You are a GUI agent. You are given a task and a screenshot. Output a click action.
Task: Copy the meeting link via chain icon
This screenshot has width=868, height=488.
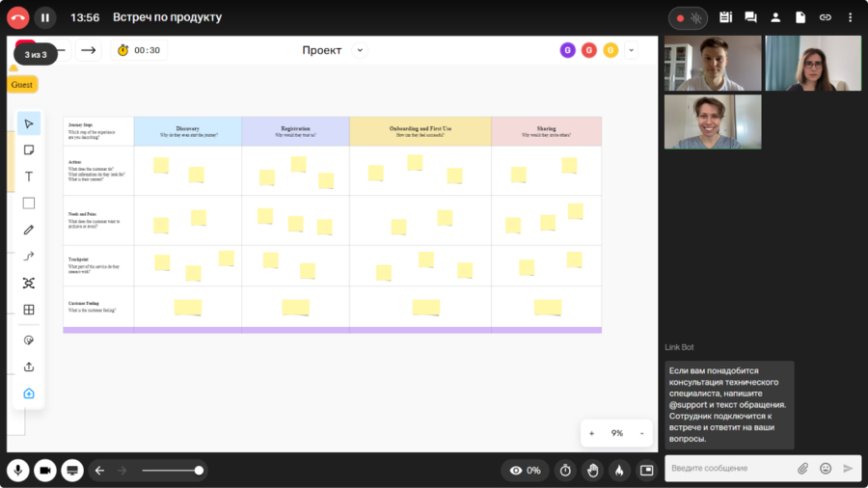click(825, 17)
